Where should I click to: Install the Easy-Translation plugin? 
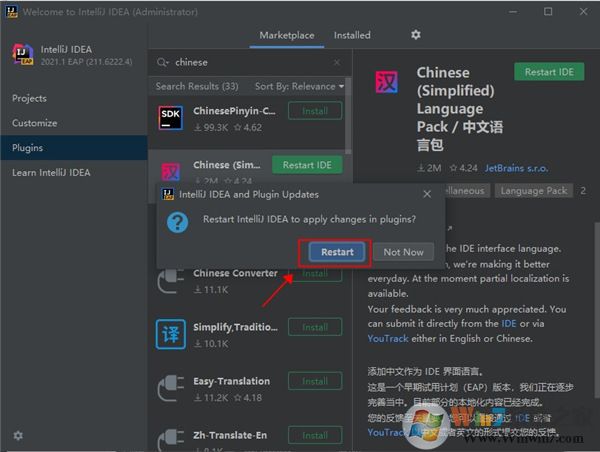click(315, 381)
